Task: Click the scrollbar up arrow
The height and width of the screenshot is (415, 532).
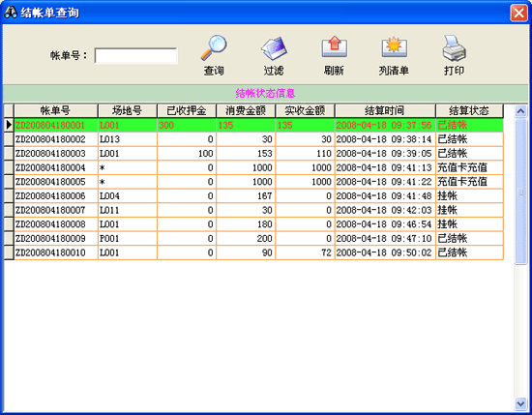Action: click(x=520, y=111)
